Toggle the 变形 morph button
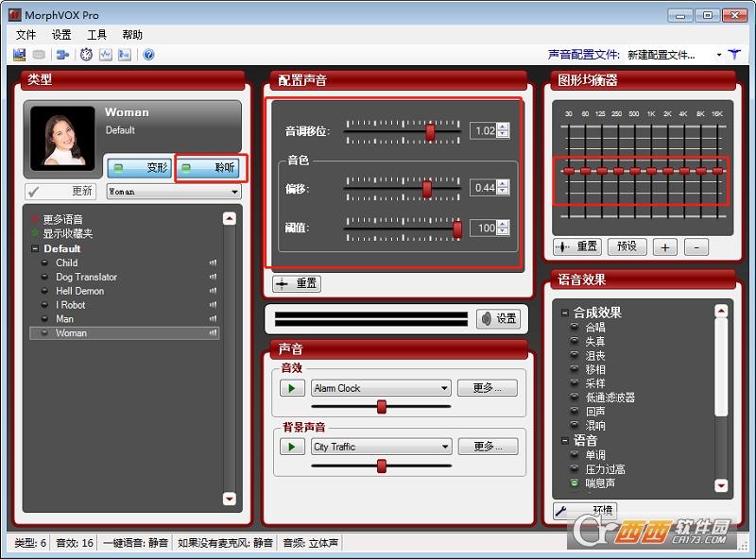The width and height of the screenshot is (756, 559). [x=140, y=167]
